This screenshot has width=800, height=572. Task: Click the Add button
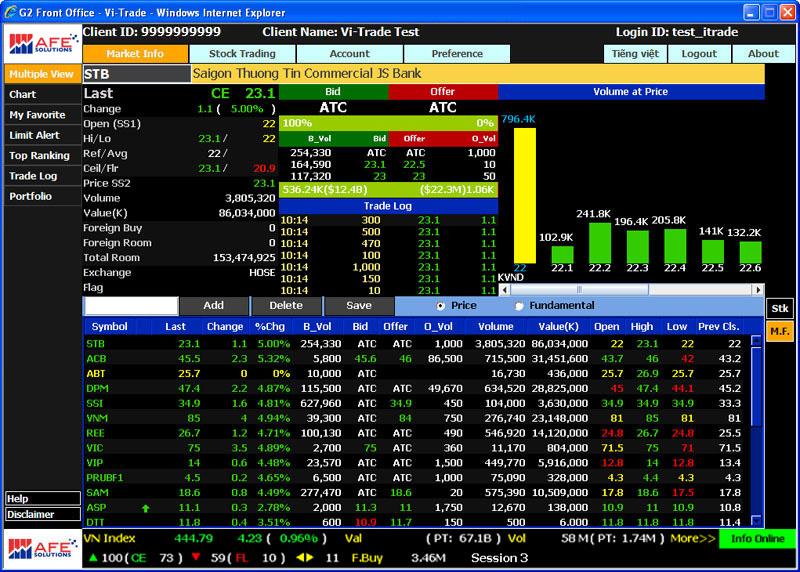214,305
